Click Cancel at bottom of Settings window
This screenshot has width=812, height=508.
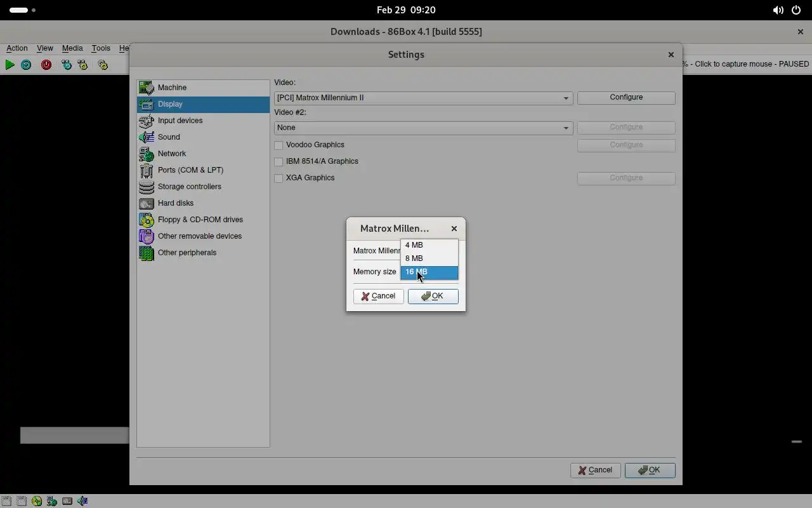(595, 471)
